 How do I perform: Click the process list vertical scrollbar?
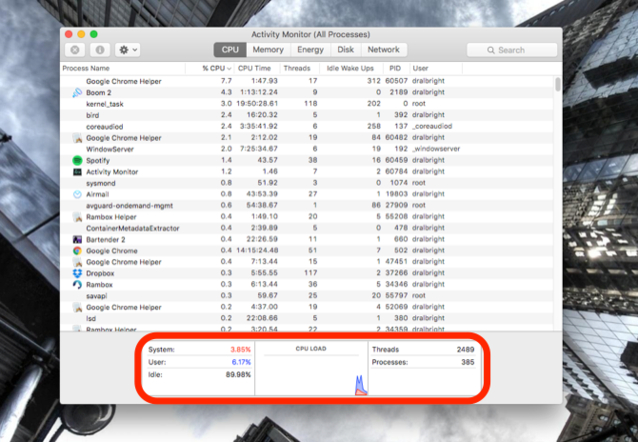(557, 203)
